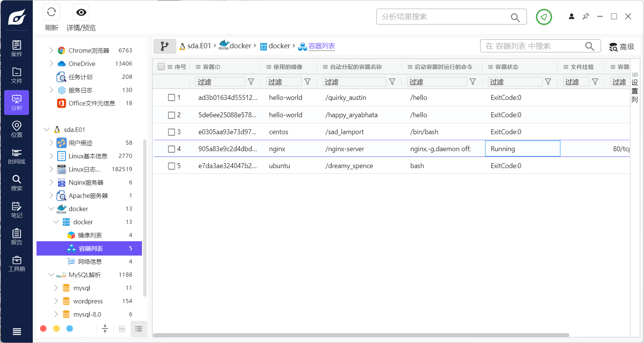Click the branch tree icon button
644x343 pixels.
click(x=165, y=46)
